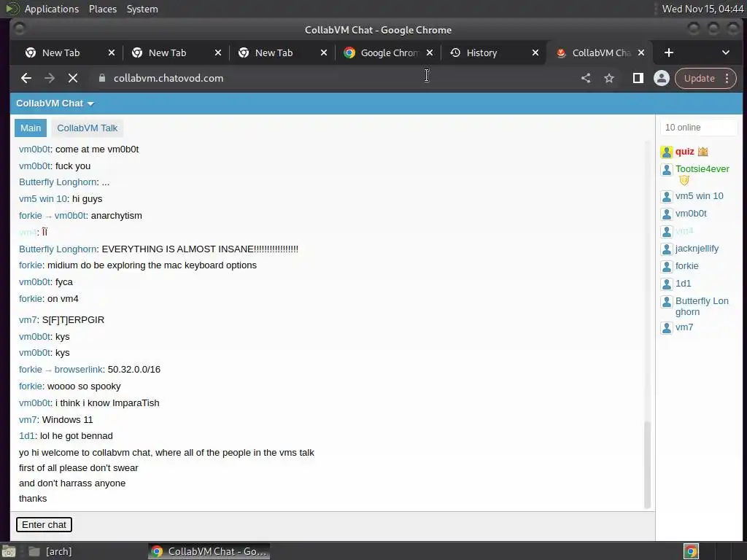Click message text '50.32.0.0/16'

134,370
